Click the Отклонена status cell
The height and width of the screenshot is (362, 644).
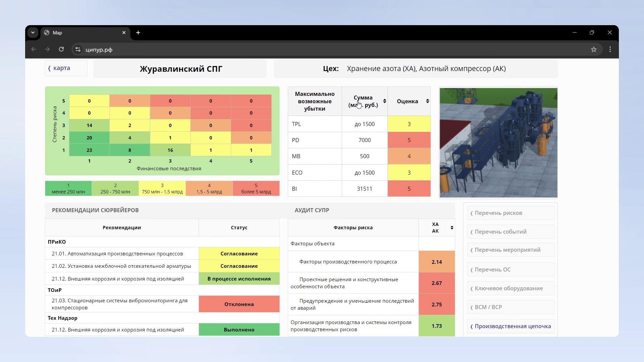tap(239, 304)
